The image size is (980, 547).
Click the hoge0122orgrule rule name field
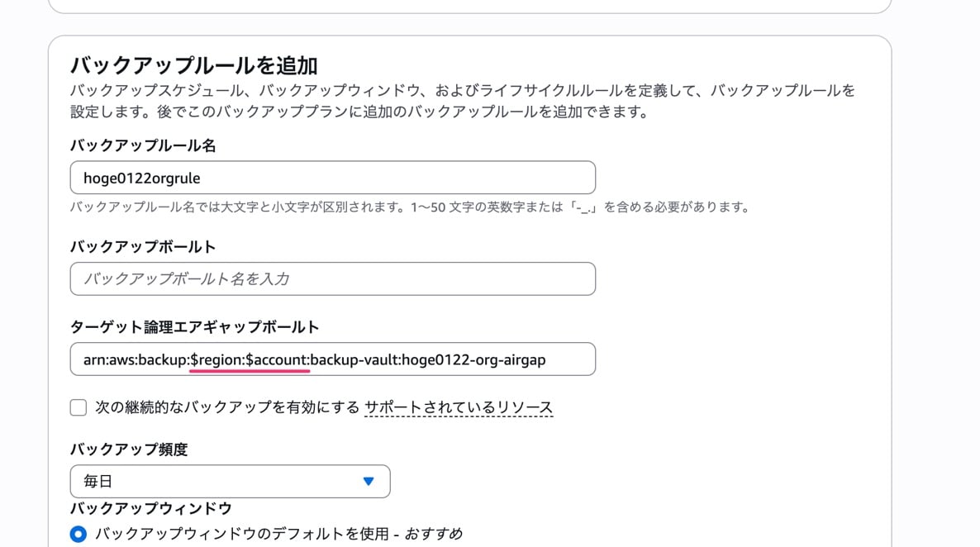pos(331,177)
